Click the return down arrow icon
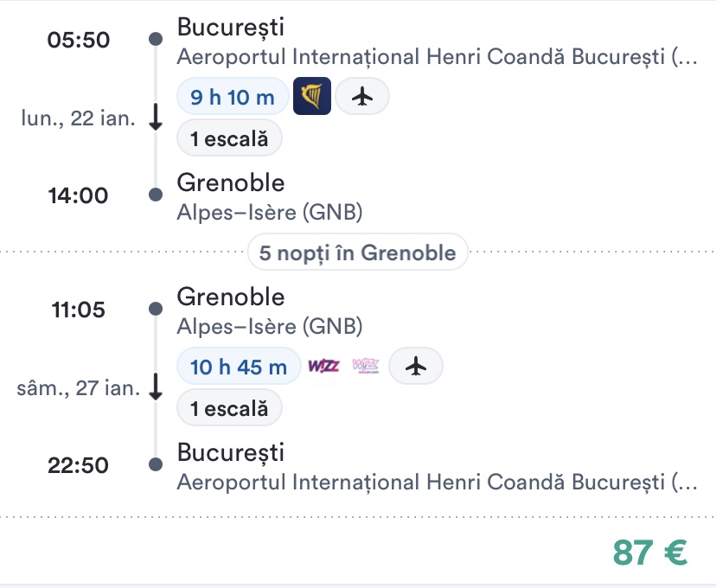Image resolution: width=716 pixels, height=588 pixels. coord(156,387)
